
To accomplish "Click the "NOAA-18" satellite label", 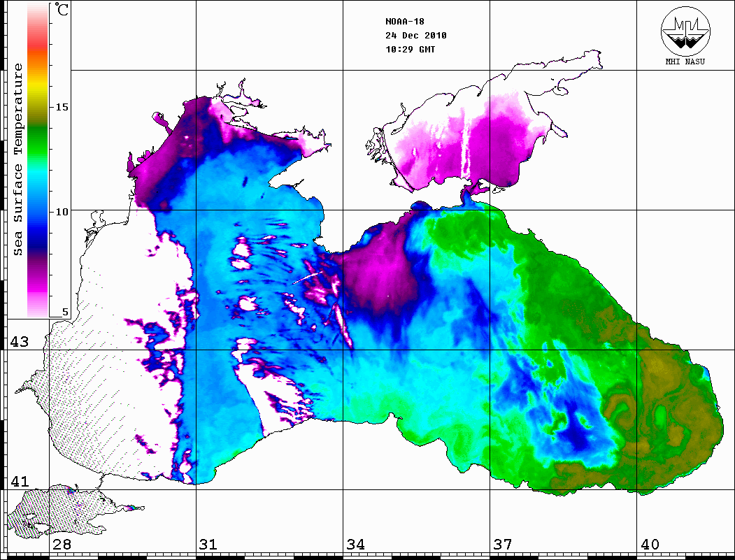I will (x=404, y=22).
